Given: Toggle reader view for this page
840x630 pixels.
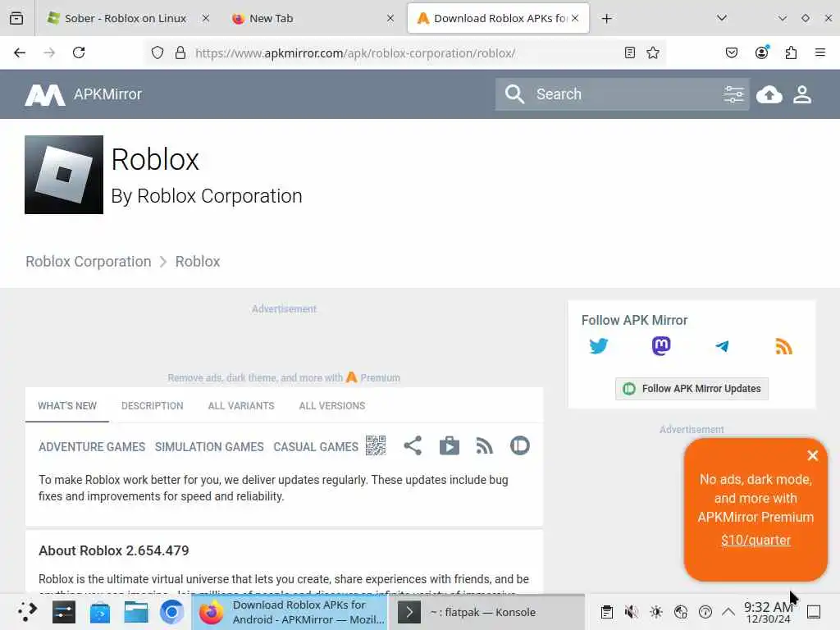Looking at the screenshot, I should click(x=630, y=52).
